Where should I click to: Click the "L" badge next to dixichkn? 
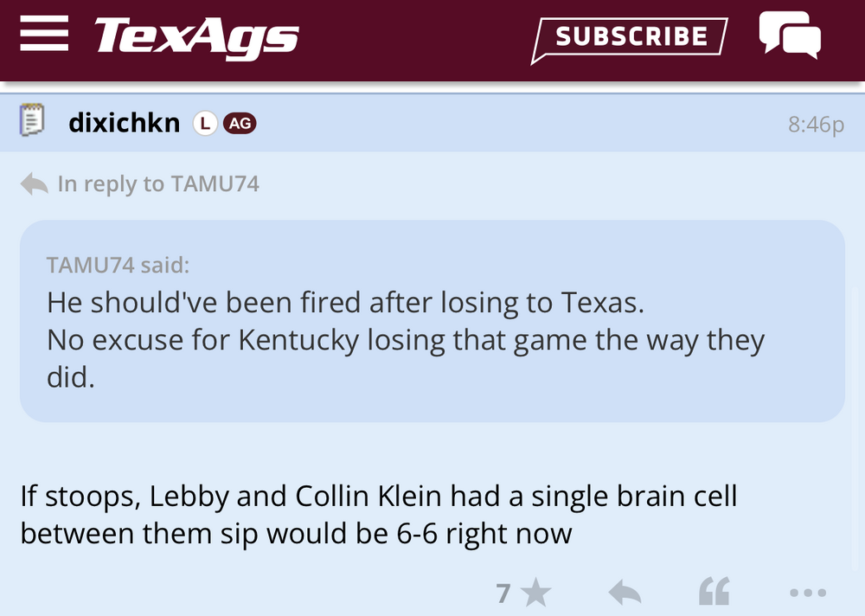coord(204,124)
